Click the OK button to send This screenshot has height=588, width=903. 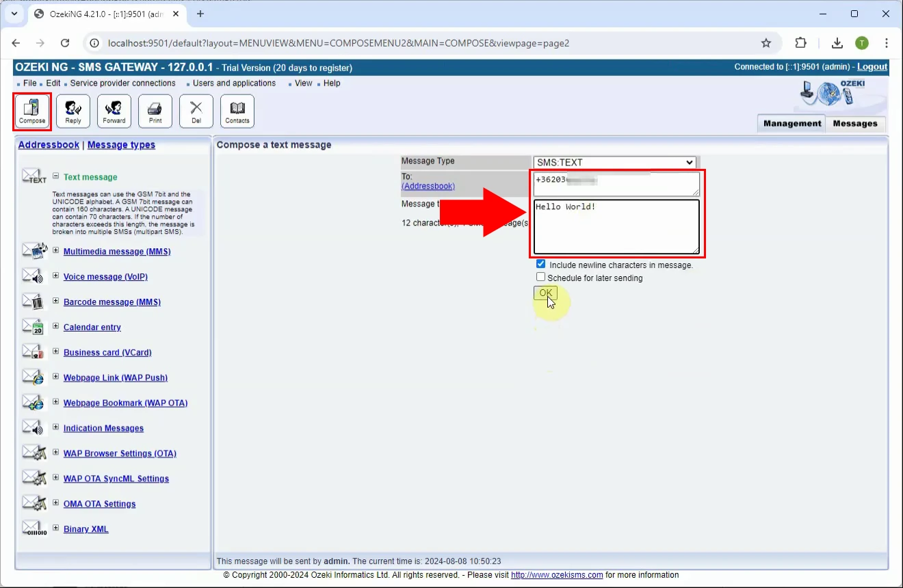tap(545, 293)
